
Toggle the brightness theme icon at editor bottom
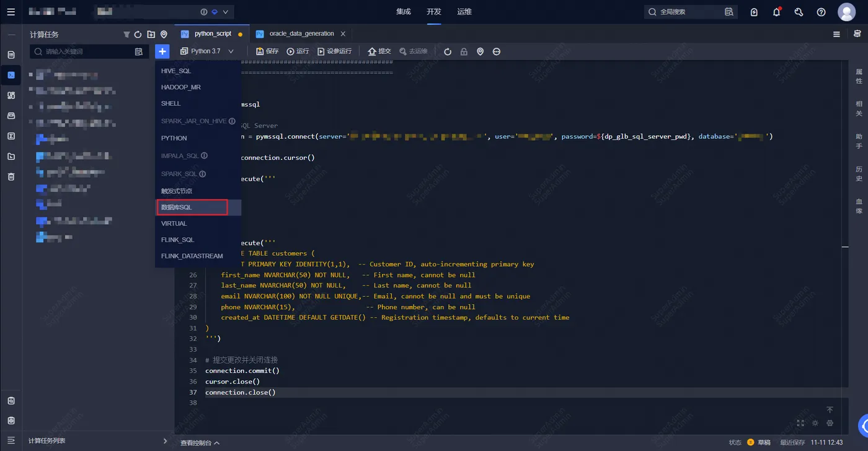pyautogui.click(x=815, y=423)
